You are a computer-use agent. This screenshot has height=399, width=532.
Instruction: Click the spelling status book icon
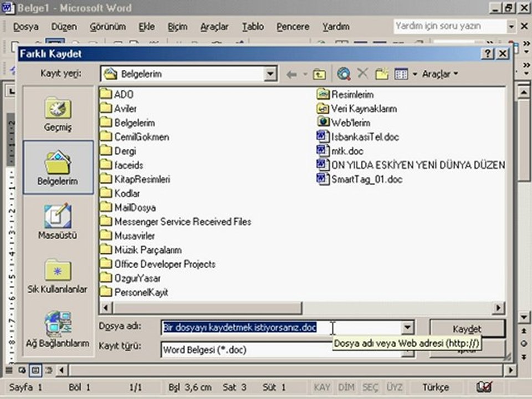pos(484,387)
